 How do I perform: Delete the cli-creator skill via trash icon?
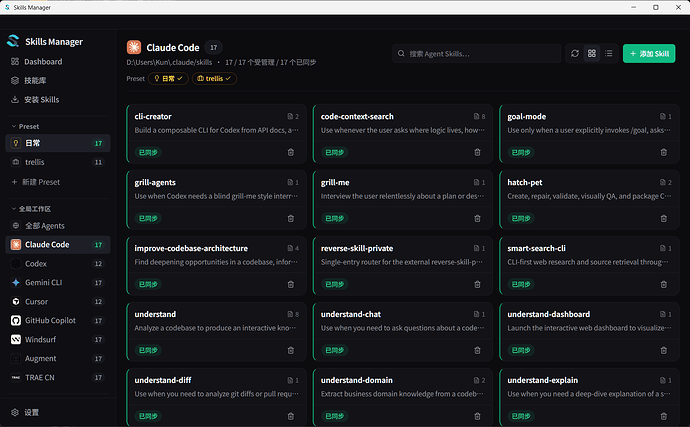[291, 152]
